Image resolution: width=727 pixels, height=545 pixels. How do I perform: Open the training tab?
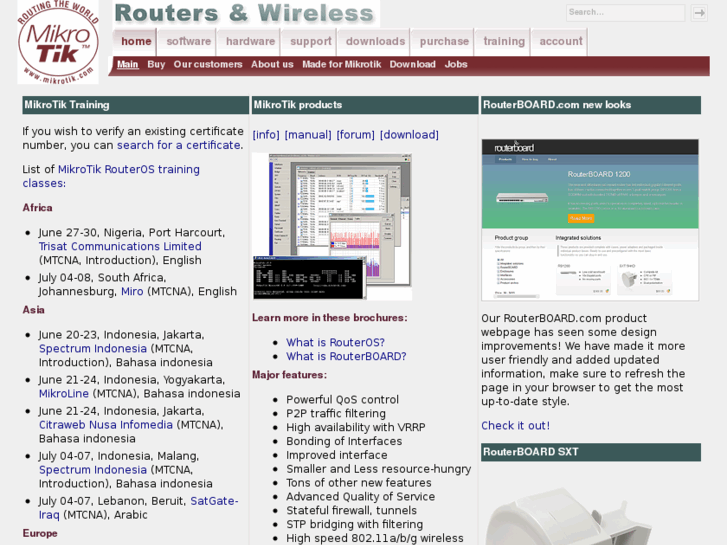[504, 42]
